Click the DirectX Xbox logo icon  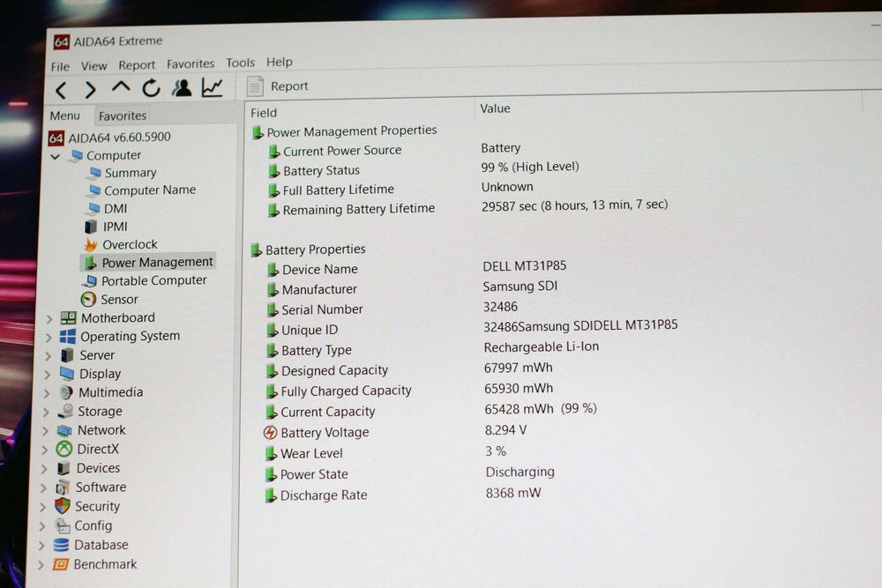coord(64,449)
